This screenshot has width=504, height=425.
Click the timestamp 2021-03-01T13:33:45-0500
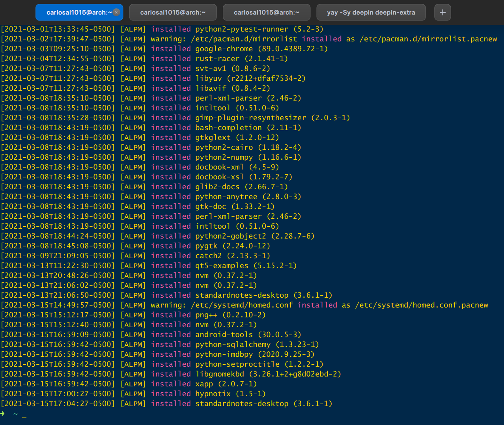tap(58, 29)
